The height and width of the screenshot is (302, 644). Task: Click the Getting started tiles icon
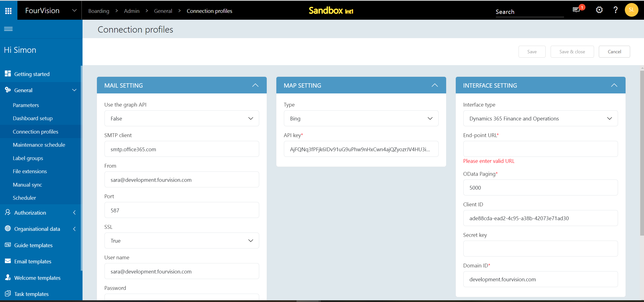pyautogui.click(x=8, y=73)
